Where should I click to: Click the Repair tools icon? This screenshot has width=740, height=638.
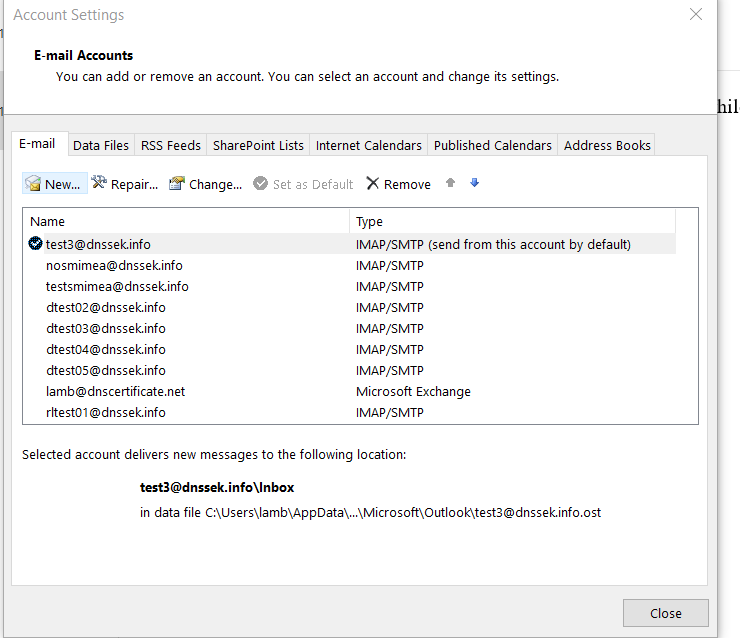coord(99,183)
